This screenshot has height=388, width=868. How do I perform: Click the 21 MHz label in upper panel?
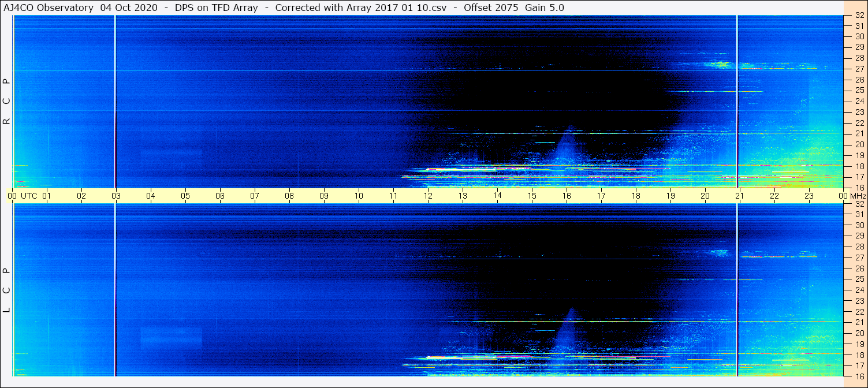859,133
